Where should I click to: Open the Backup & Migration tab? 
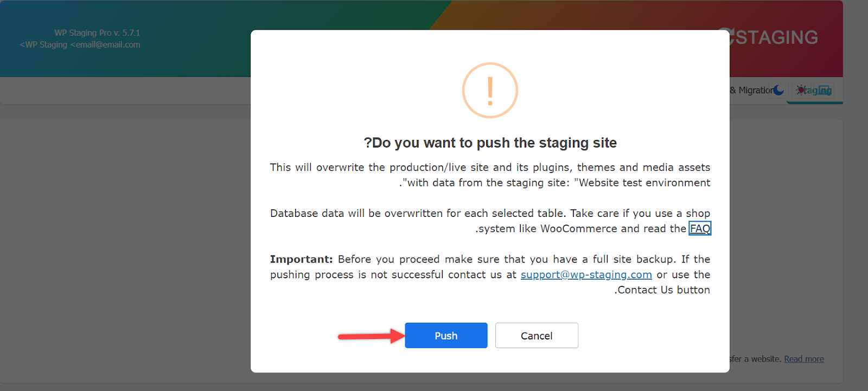(x=752, y=90)
